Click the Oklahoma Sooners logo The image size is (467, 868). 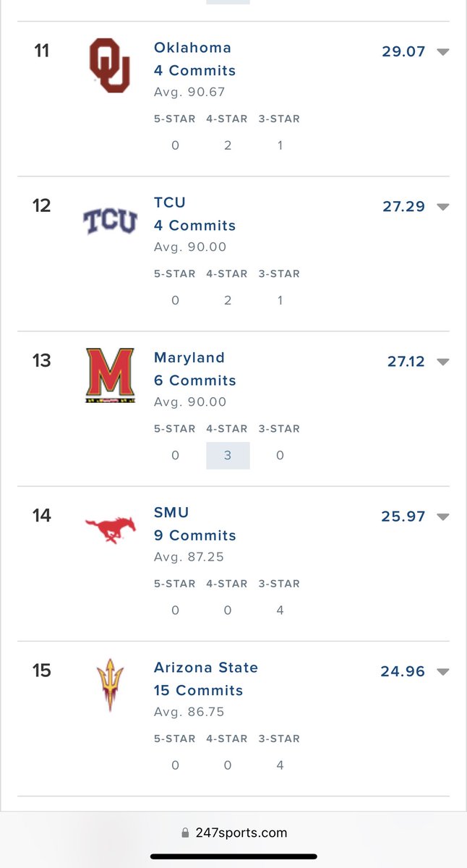point(110,66)
